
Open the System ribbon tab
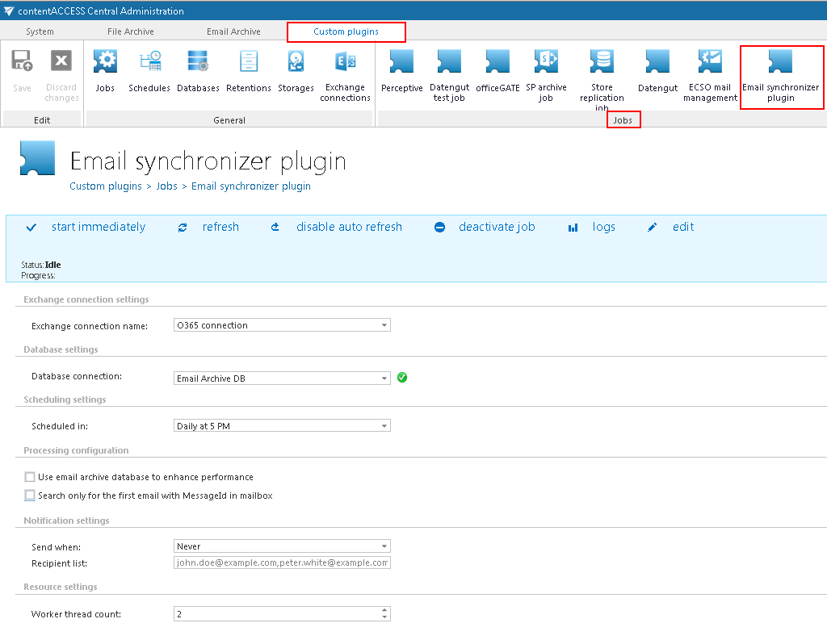coord(39,31)
